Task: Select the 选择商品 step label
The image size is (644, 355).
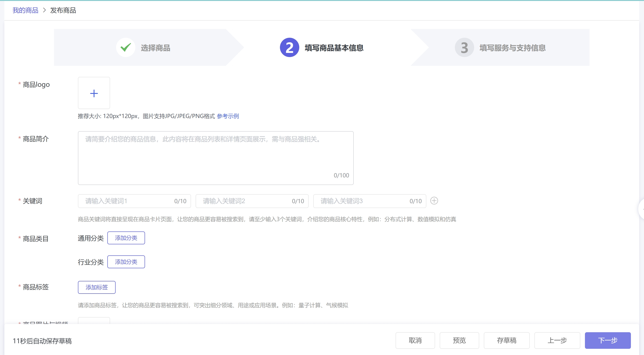Action: [156, 48]
